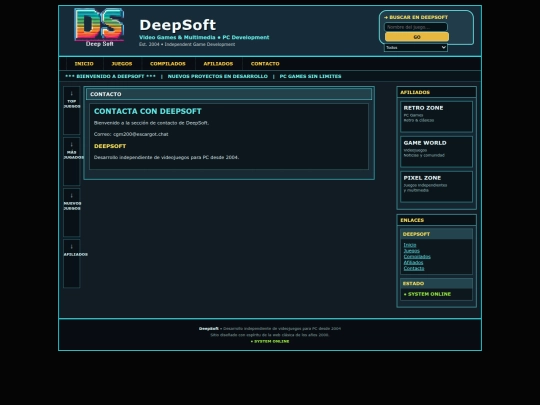The width and height of the screenshot is (540, 405).
Task: Follow the Contacto link in Enlaces
Action: [414, 268]
